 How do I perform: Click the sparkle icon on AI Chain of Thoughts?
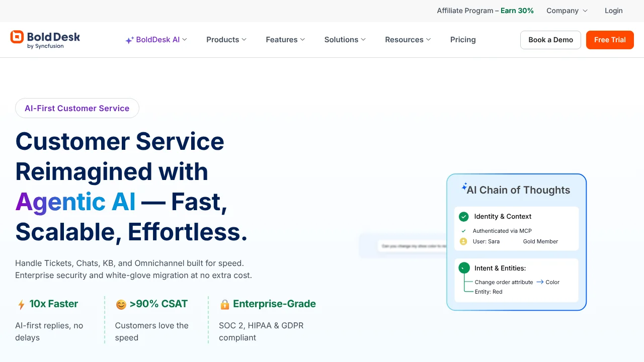click(464, 186)
